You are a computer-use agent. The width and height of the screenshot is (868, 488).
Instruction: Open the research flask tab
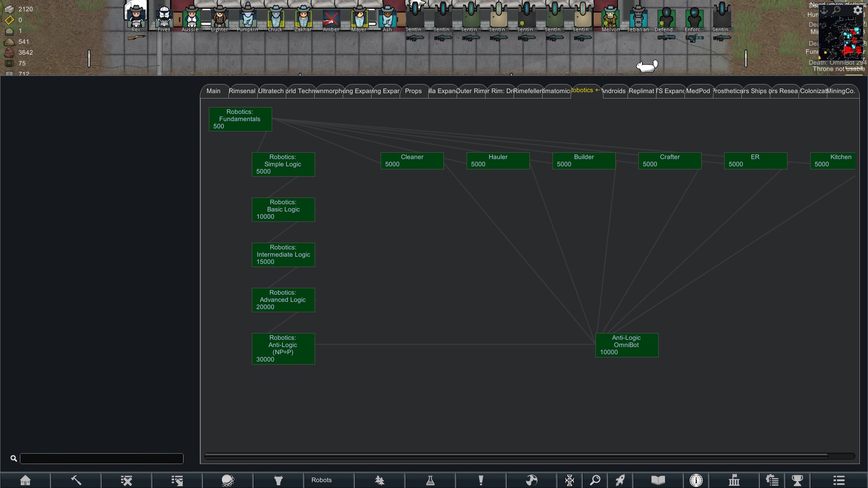click(x=430, y=480)
